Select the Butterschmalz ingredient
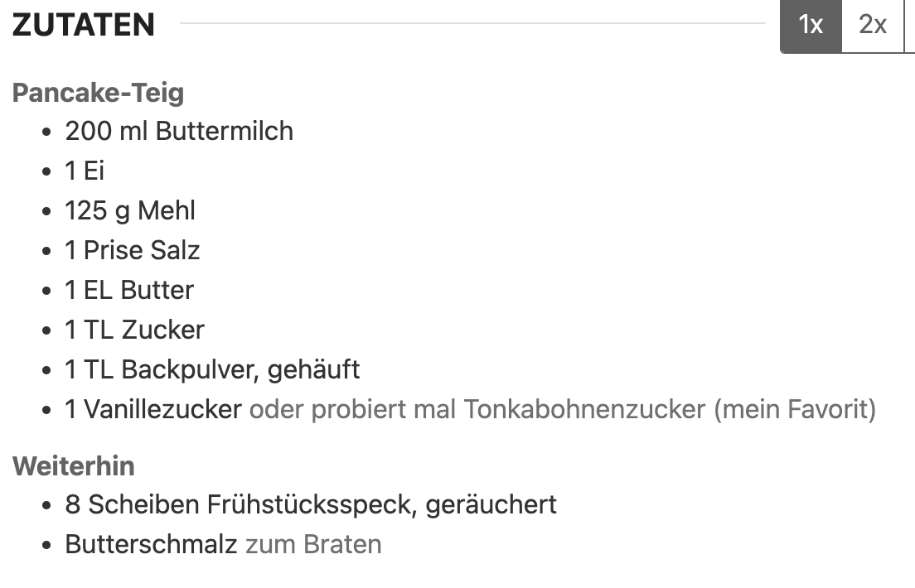This screenshot has width=915, height=588. [x=151, y=544]
